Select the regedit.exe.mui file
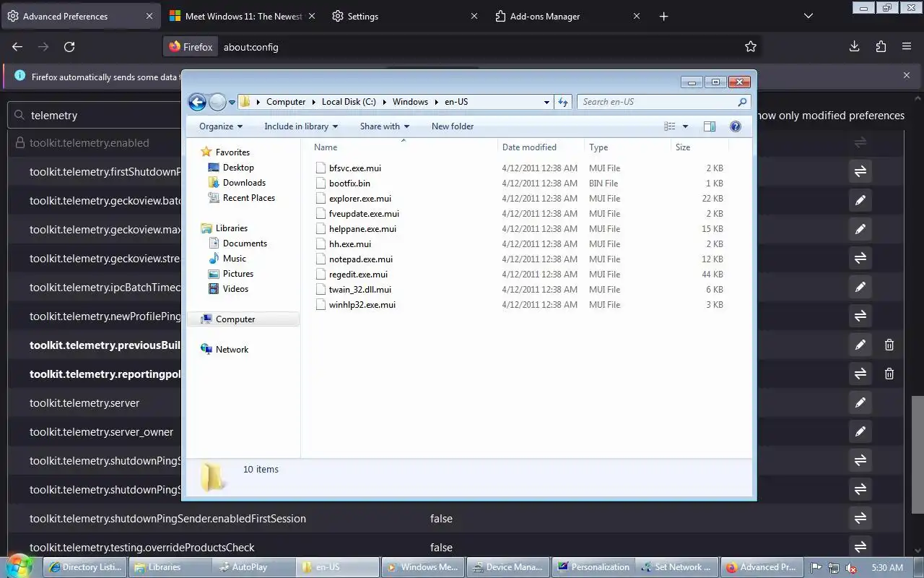The image size is (924, 578). click(358, 275)
